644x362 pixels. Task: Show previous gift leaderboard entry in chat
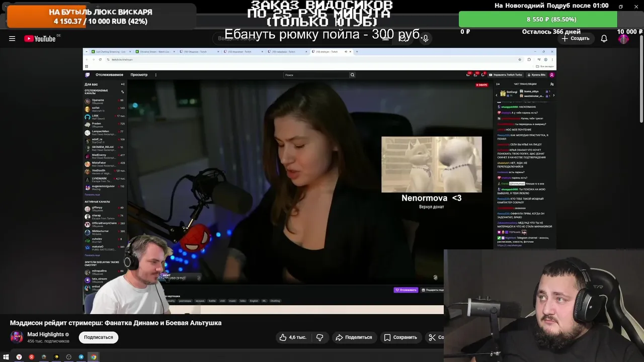point(497,95)
